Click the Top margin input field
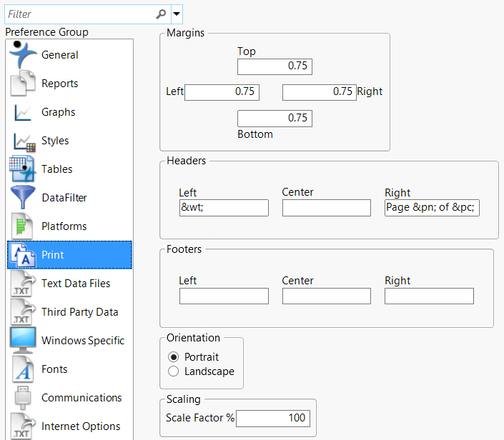 point(275,66)
